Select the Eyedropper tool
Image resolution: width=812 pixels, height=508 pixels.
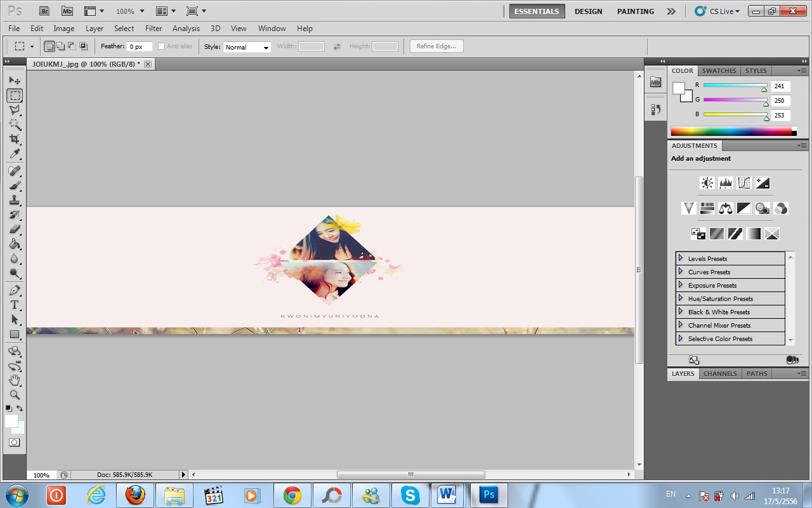[x=15, y=154]
